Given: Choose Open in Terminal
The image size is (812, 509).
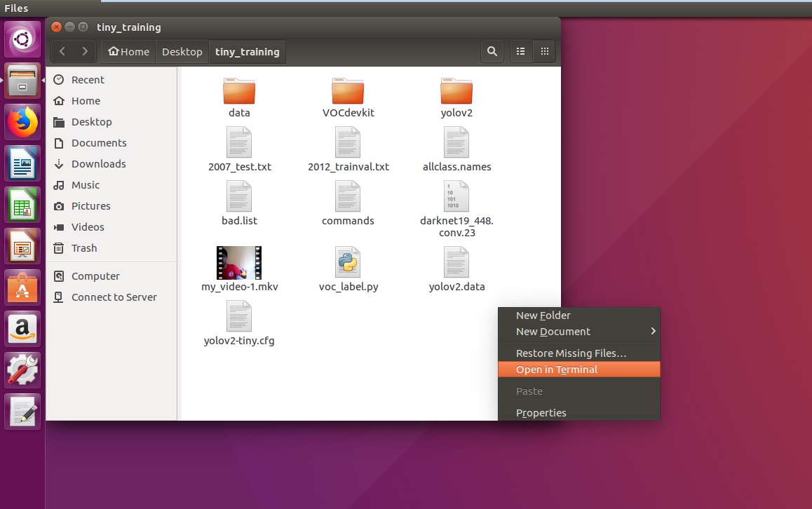Looking at the screenshot, I should [579, 369].
